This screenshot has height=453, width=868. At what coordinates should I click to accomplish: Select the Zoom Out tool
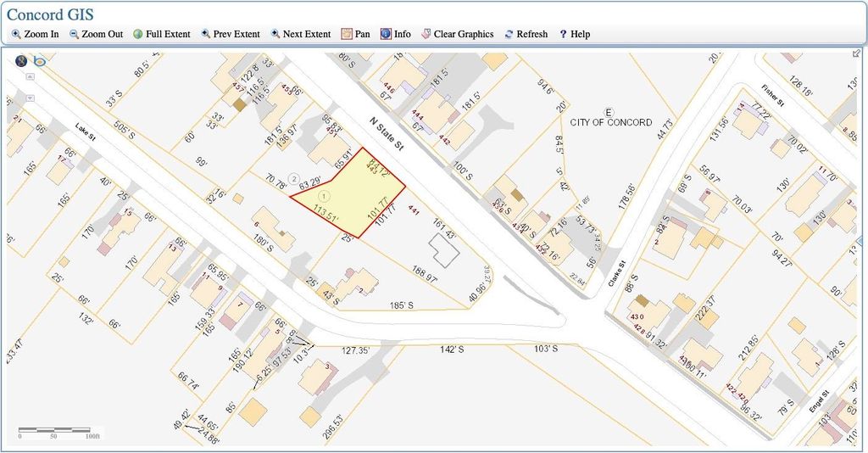point(75,35)
